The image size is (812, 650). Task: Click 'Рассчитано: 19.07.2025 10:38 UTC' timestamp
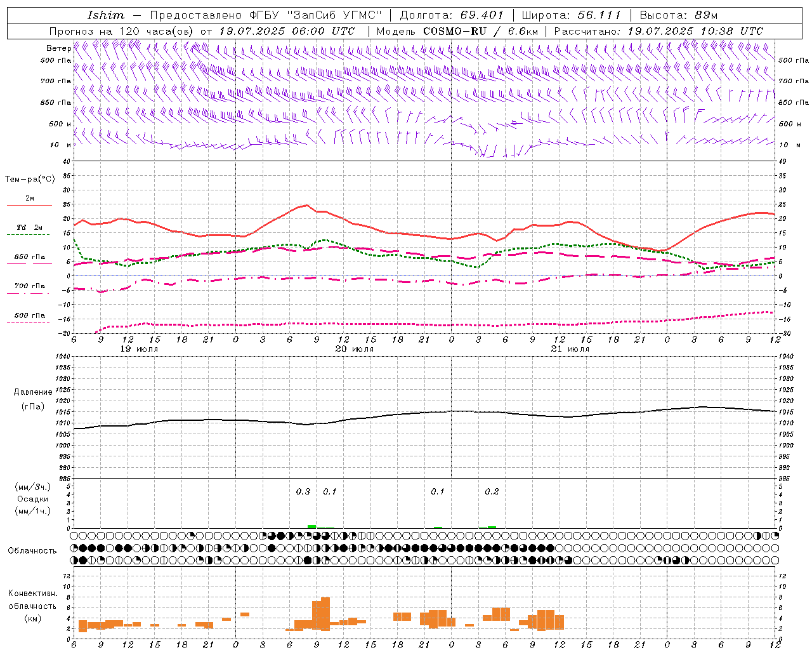tap(658, 31)
